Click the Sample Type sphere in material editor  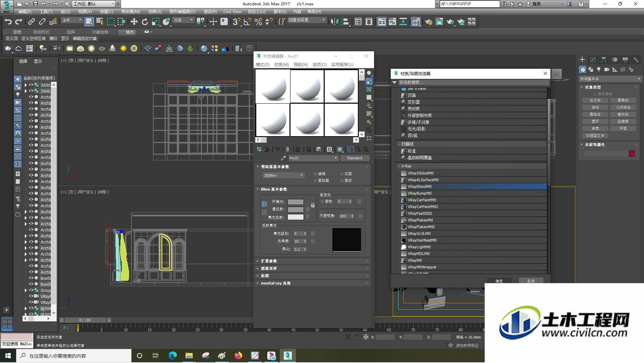(x=369, y=73)
